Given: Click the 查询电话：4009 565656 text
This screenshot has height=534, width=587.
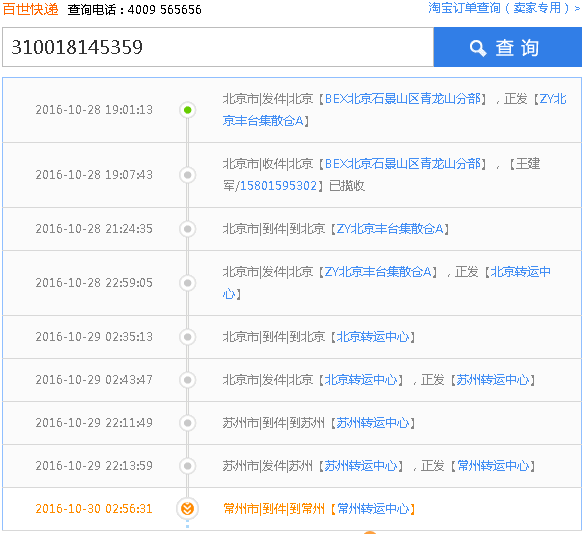Looking at the screenshot, I should click(x=134, y=10).
